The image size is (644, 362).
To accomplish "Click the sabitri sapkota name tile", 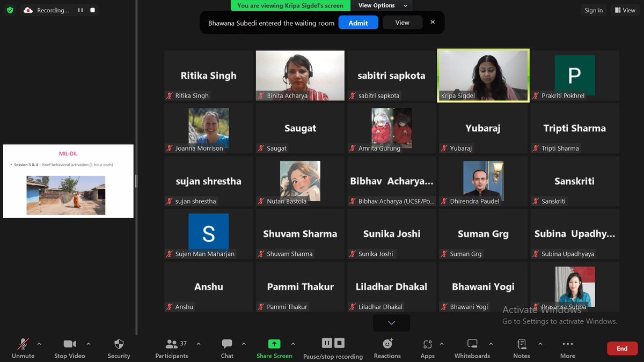I will pyautogui.click(x=391, y=76).
